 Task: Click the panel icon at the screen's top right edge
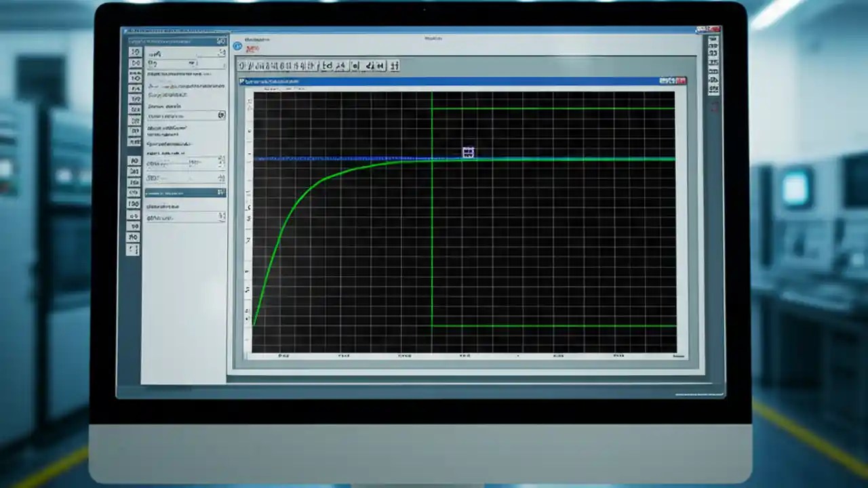(712, 41)
